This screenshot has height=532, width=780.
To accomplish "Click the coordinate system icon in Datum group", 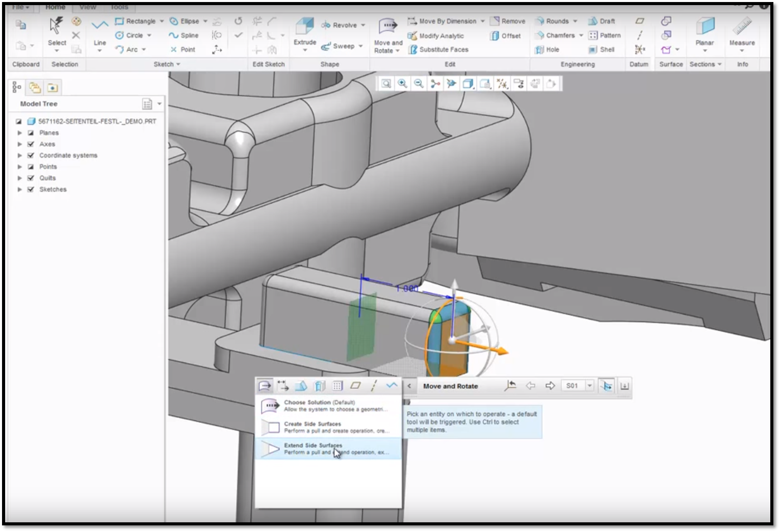I will point(639,49).
